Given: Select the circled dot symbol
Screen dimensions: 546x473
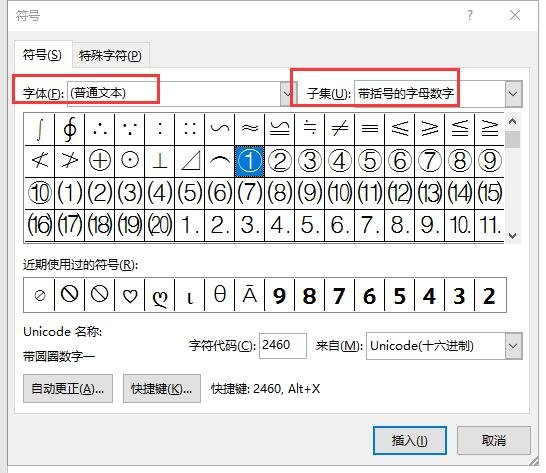Looking at the screenshot, I should click(130, 161).
